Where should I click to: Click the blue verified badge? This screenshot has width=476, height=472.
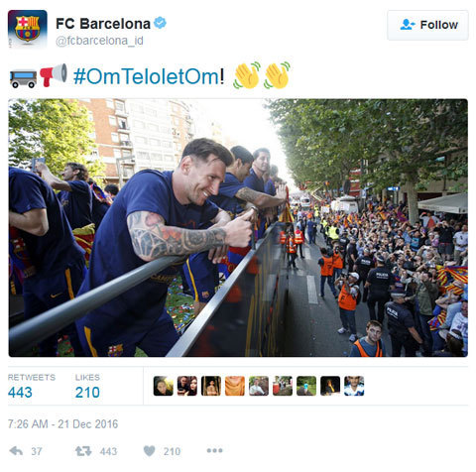(x=161, y=23)
